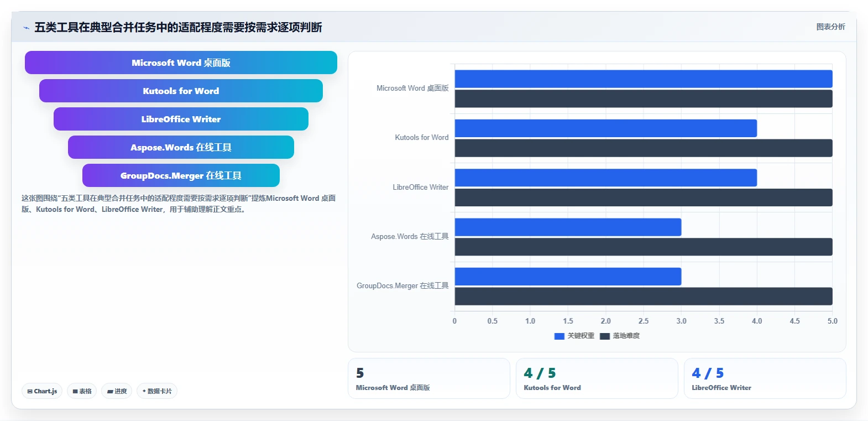Open the Kutools for Word score card
This screenshot has height=421, width=868.
click(597, 378)
